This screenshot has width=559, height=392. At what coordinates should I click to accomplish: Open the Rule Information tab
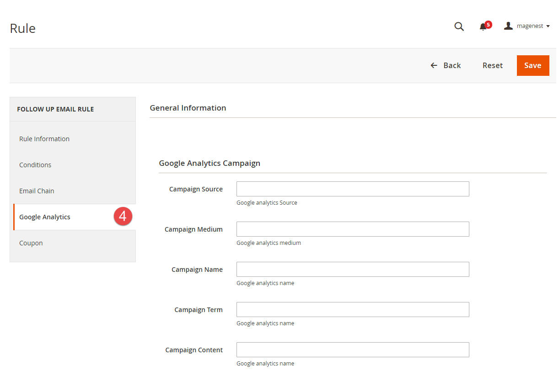coord(44,139)
